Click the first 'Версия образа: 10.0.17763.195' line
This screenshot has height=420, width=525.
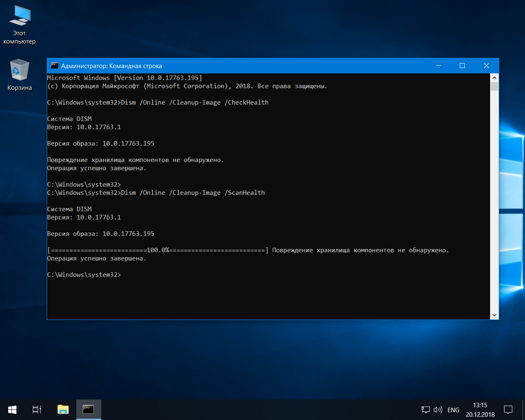pos(100,144)
